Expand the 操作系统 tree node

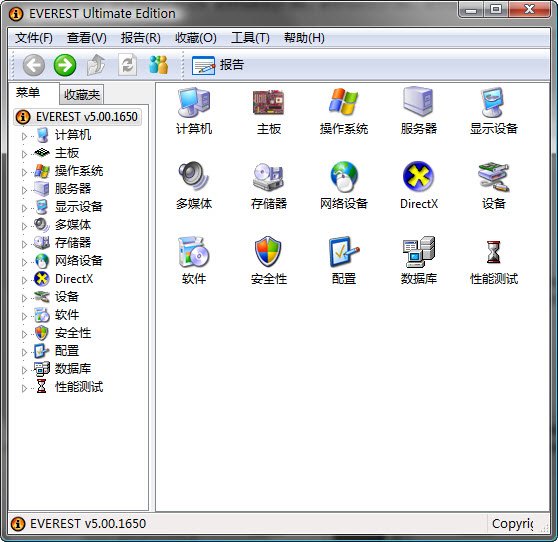(x=24, y=172)
